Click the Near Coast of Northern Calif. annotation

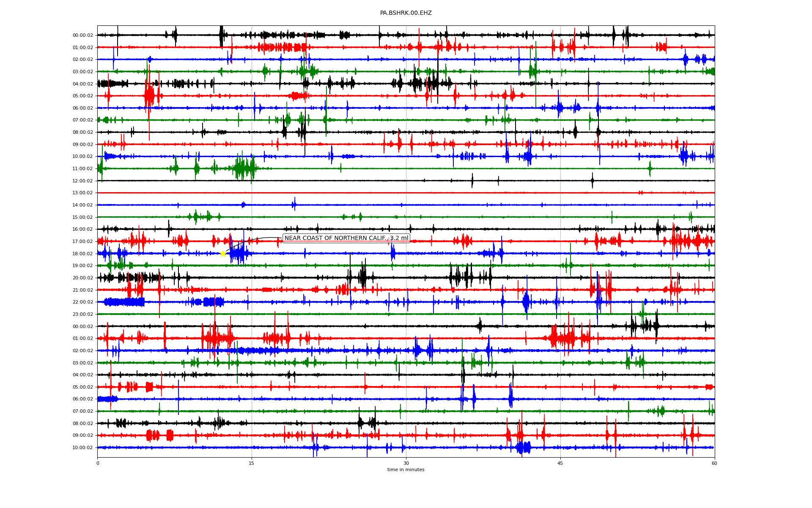[x=336, y=238]
